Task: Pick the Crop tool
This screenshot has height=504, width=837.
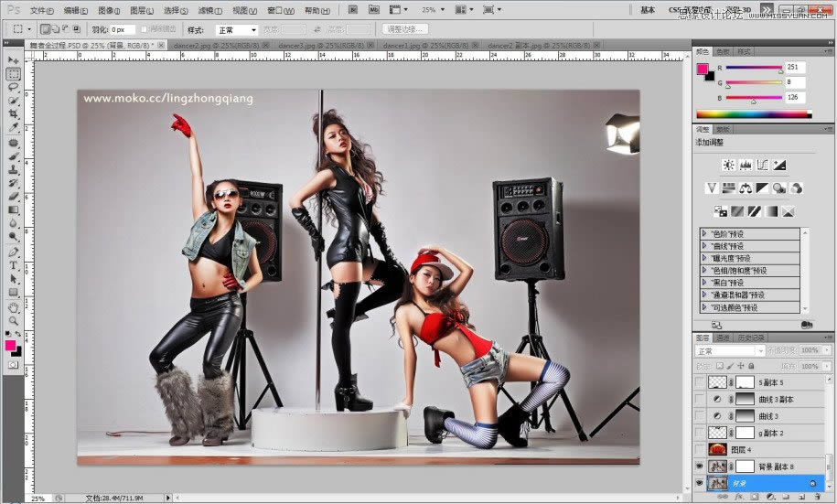Action: click(14, 113)
